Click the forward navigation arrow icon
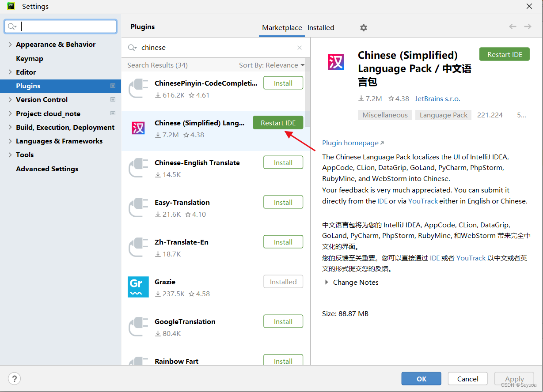The image size is (543, 392). [528, 26]
